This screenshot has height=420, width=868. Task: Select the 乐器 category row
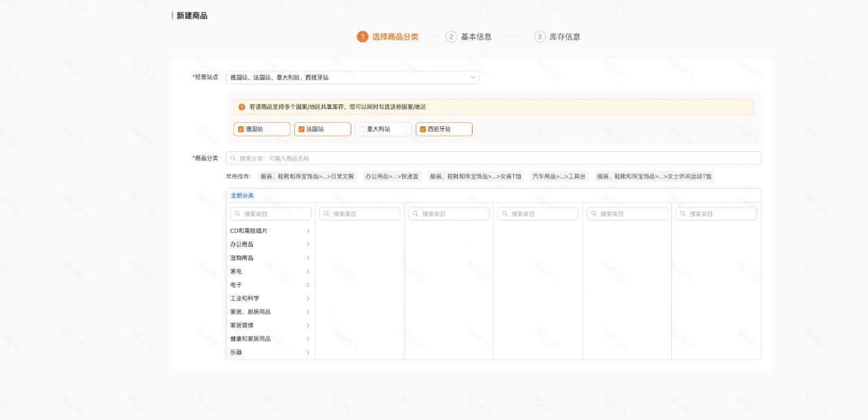click(271, 352)
